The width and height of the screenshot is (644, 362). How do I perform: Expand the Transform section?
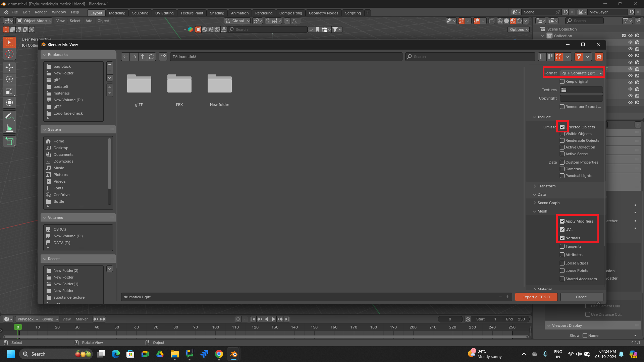546,186
